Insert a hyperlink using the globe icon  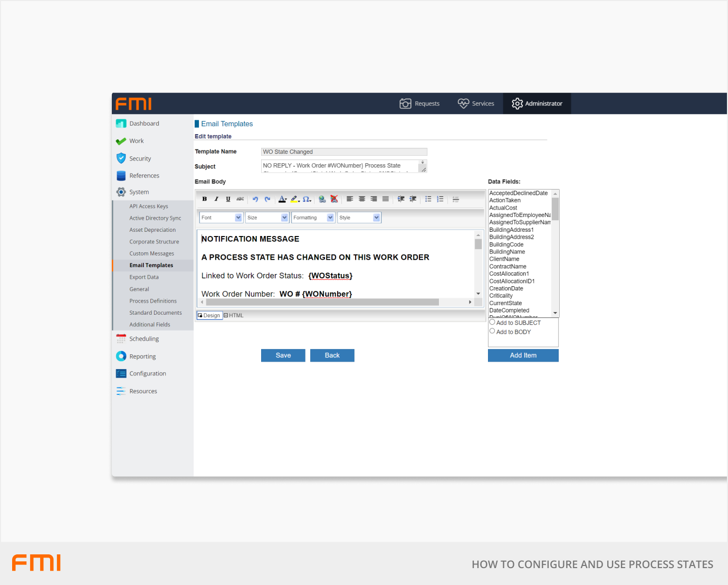tap(322, 199)
